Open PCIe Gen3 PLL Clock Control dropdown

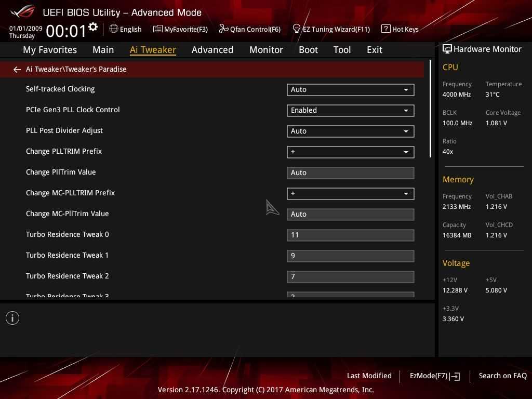coord(350,110)
